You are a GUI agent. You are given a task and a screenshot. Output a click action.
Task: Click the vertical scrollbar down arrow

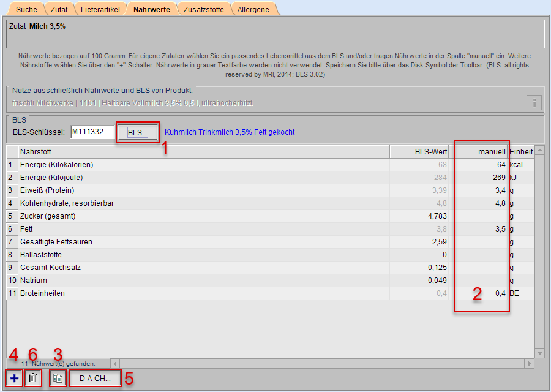point(539,353)
